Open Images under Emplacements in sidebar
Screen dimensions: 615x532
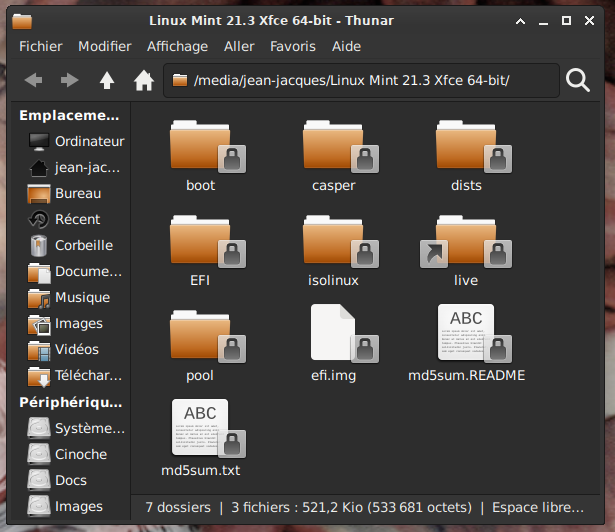pos(65,323)
